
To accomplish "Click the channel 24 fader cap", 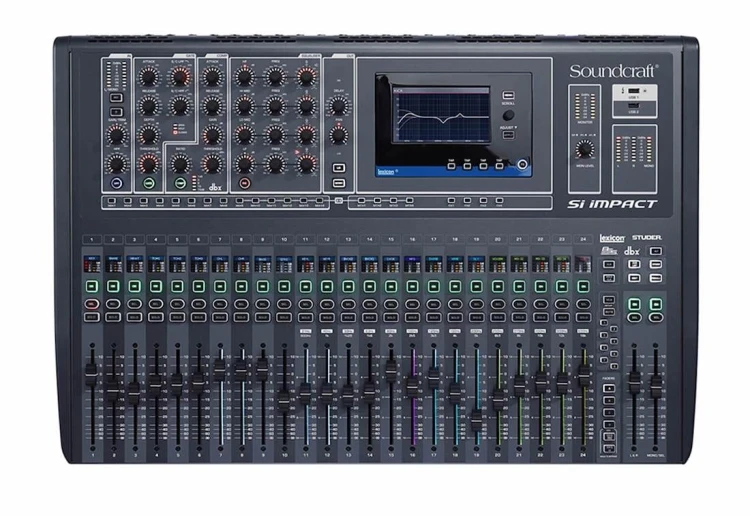I will pyautogui.click(x=584, y=375).
